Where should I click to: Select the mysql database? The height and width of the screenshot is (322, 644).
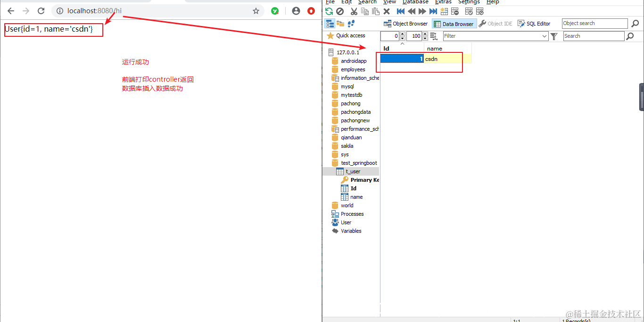347,86
